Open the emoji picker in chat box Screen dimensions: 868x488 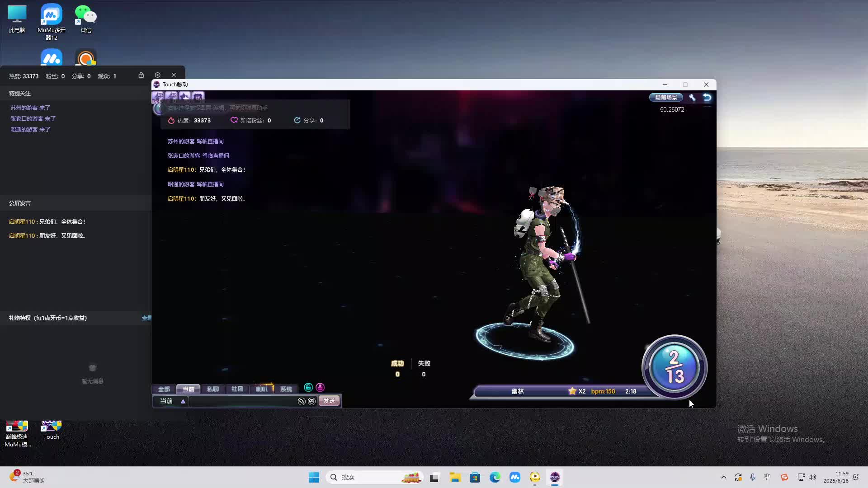(x=311, y=401)
